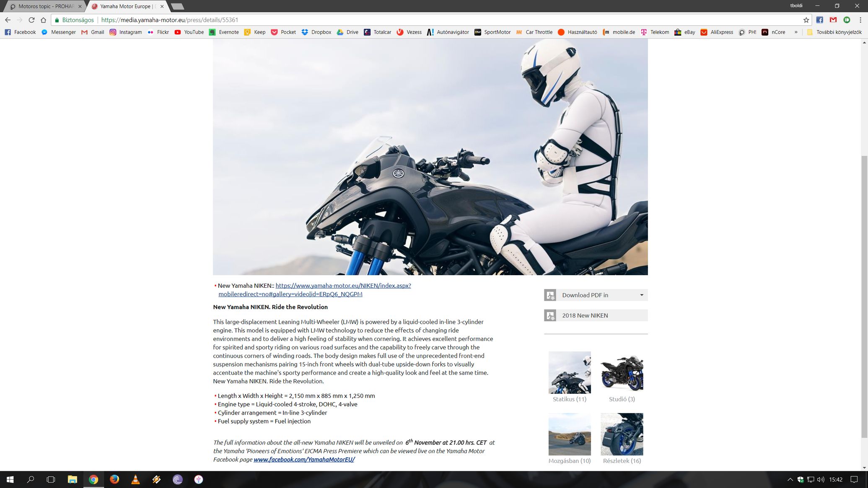This screenshot has width=868, height=488.
Task: Expand system tray hidden icons arrow
Action: tap(790, 479)
